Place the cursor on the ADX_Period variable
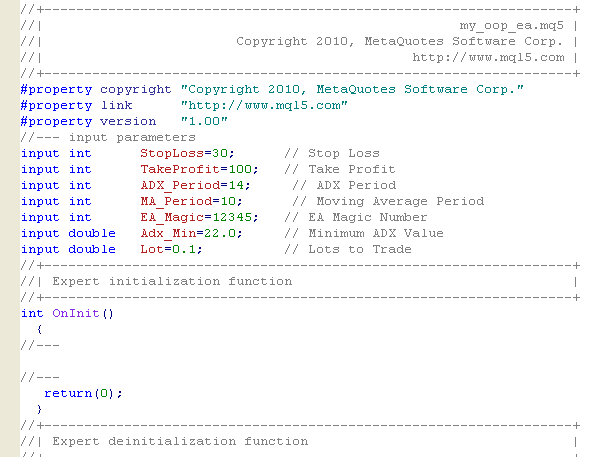The image size is (599, 457). 180,185
